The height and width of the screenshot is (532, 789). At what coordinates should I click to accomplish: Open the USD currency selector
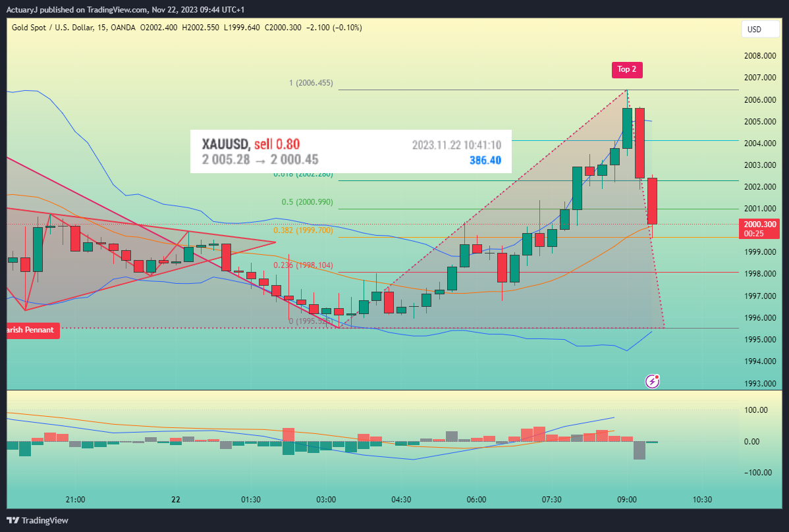pyautogui.click(x=760, y=29)
